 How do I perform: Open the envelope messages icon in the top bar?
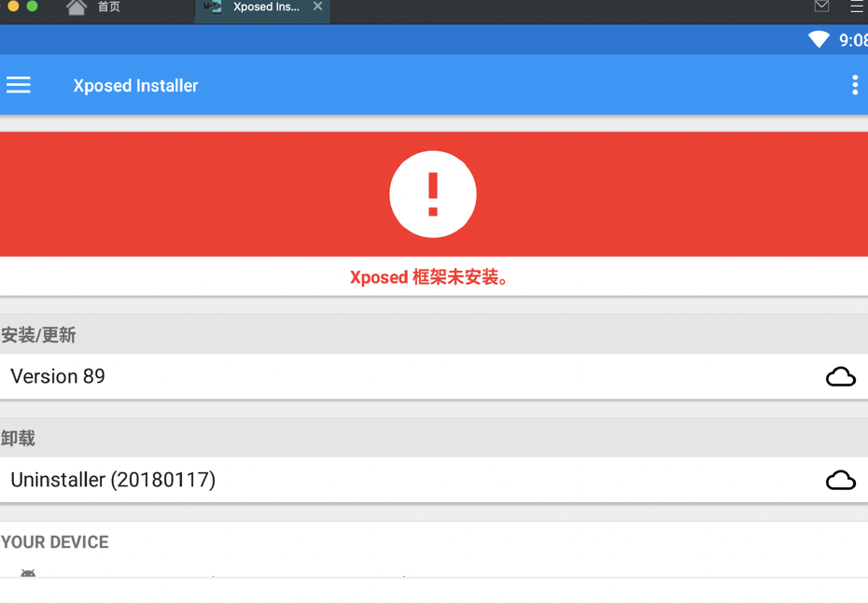[x=821, y=7]
